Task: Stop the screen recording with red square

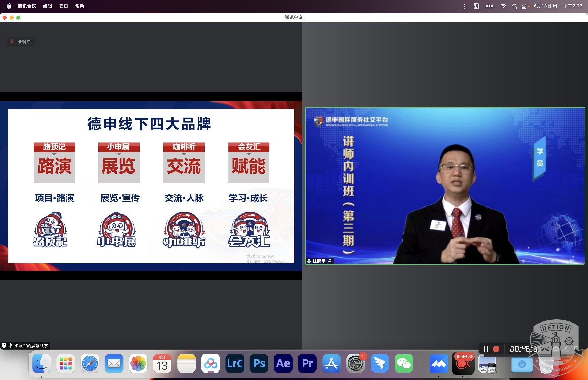Action: point(496,349)
